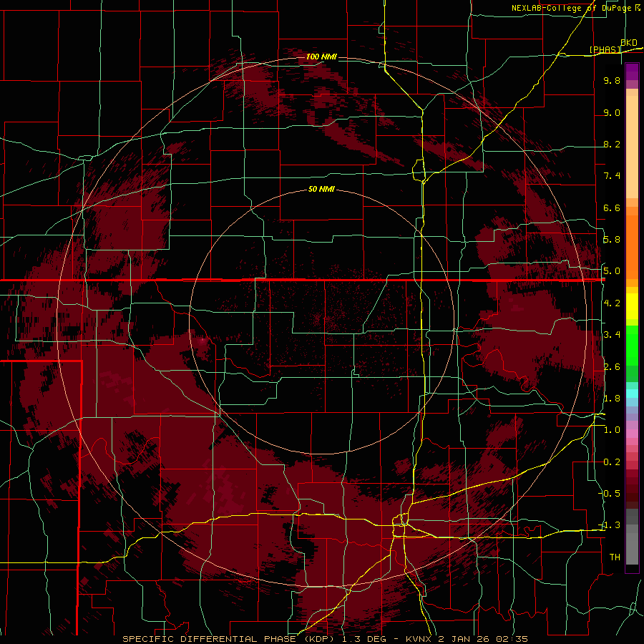
Task: Click the "SPECIFIC DIFFERENTIAL PHASE (KDP)" caption
Action: pyautogui.click(x=228, y=639)
